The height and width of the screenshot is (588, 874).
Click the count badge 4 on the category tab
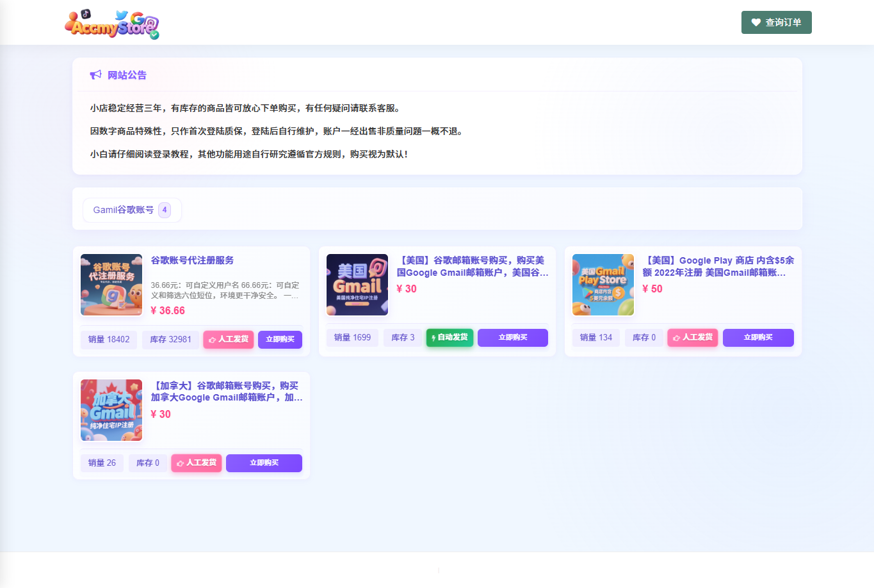[x=165, y=210]
